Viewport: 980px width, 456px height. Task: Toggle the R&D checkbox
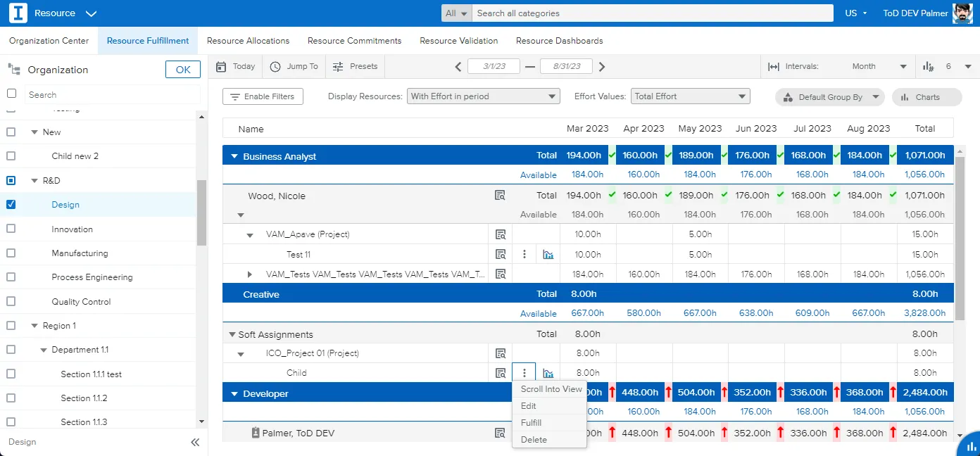click(x=11, y=181)
